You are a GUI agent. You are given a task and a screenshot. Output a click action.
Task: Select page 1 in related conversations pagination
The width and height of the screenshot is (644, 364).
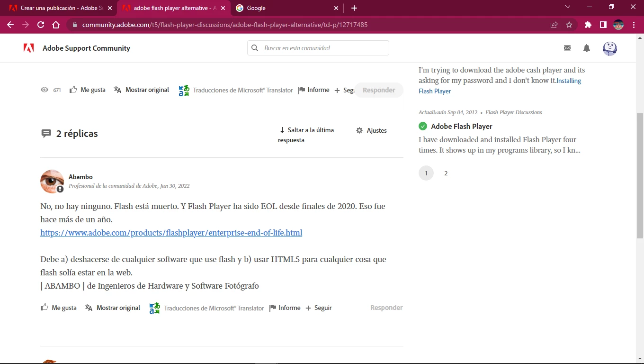pos(426,173)
